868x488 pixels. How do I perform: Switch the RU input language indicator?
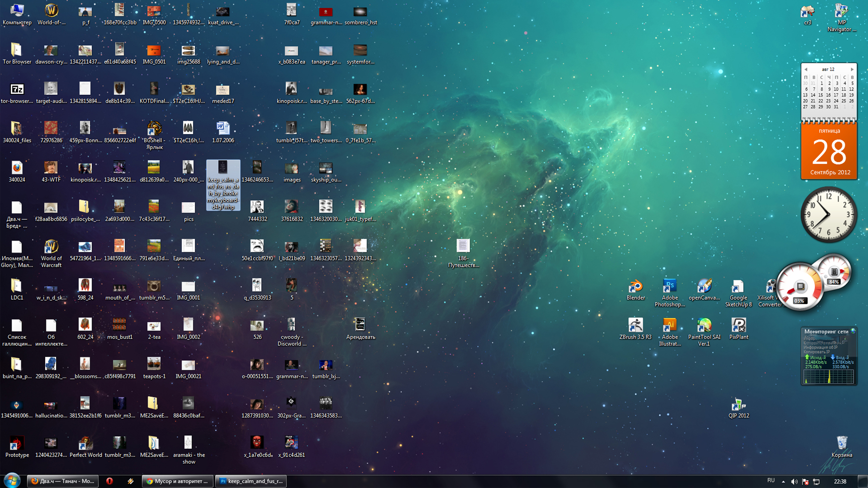[771, 481]
